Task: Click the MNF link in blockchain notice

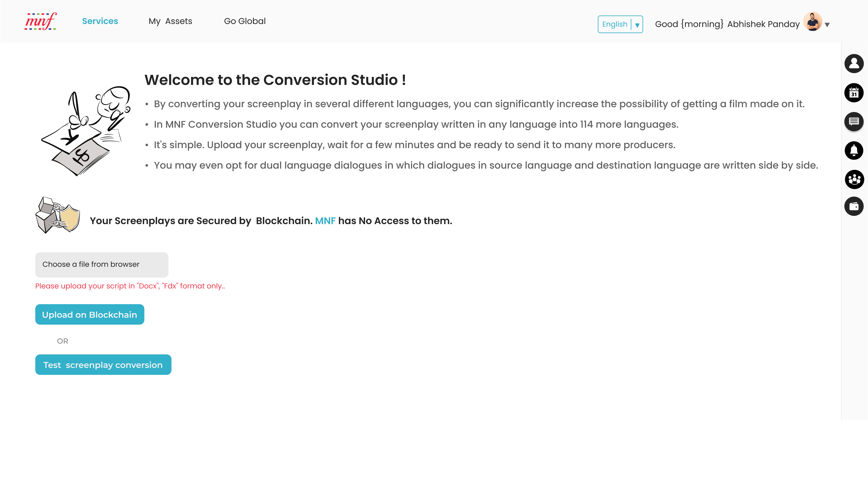Action: click(x=325, y=221)
